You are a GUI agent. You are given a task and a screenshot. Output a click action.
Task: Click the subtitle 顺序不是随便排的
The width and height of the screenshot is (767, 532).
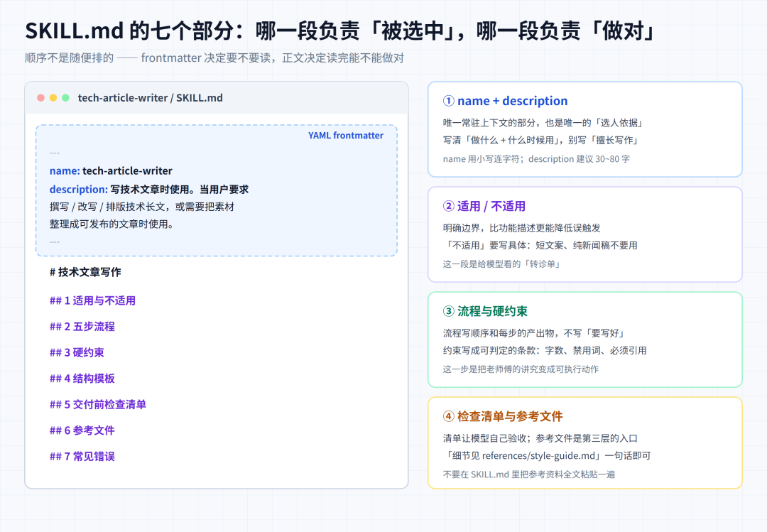click(x=214, y=58)
